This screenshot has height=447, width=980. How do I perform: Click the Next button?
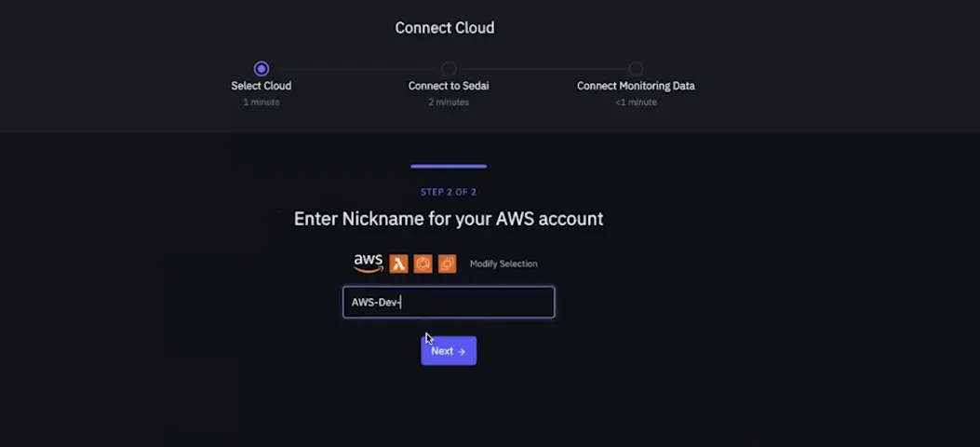449,351
